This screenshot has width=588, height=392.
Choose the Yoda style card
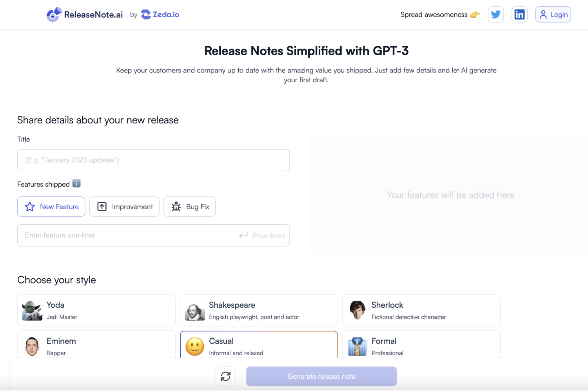coord(96,310)
